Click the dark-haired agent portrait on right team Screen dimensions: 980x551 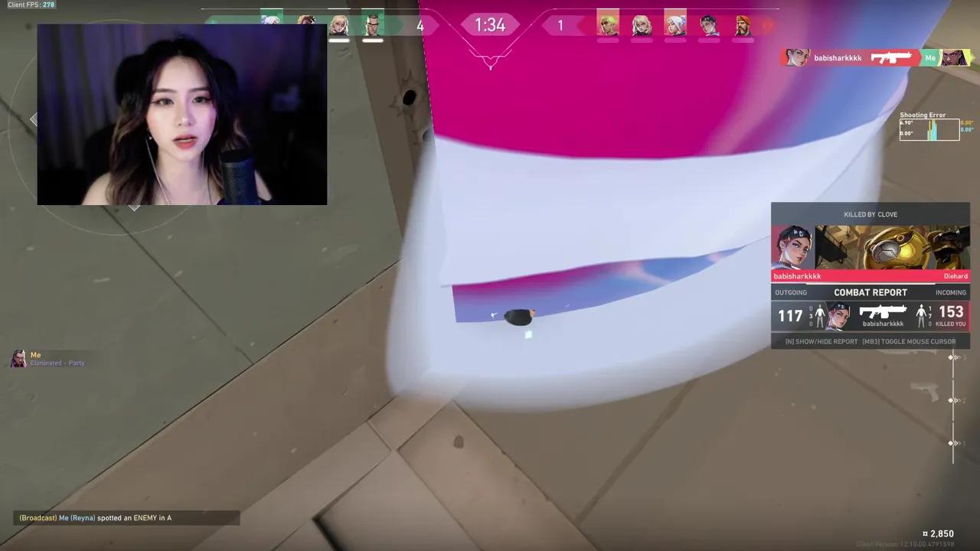coord(709,25)
